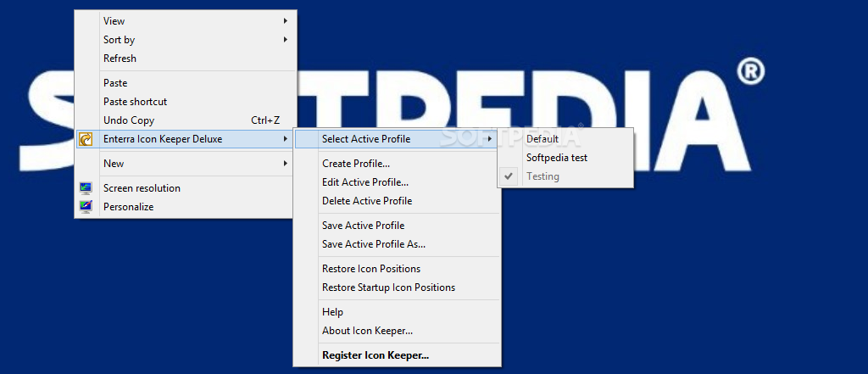The width and height of the screenshot is (868, 374).
Task: Open the New menu entry
Action: (186, 164)
